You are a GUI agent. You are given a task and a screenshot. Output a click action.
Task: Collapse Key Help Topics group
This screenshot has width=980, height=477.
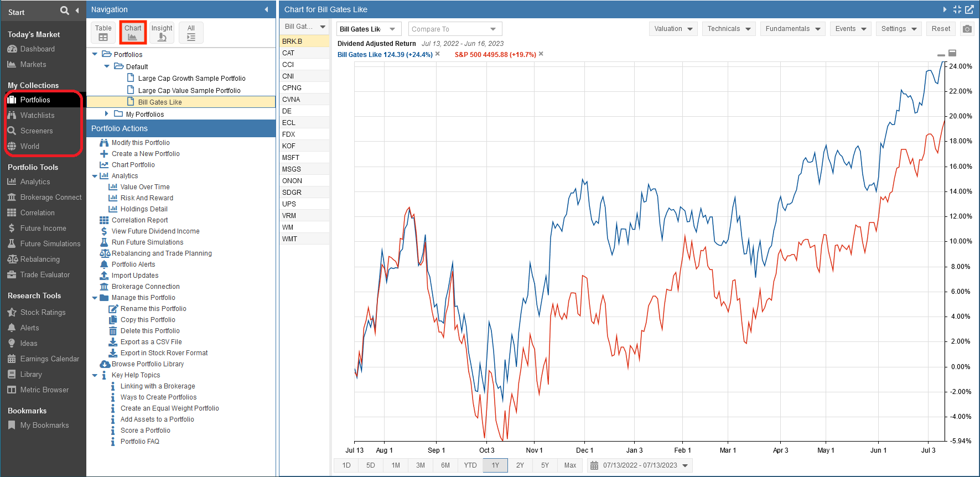[x=95, y=375]
